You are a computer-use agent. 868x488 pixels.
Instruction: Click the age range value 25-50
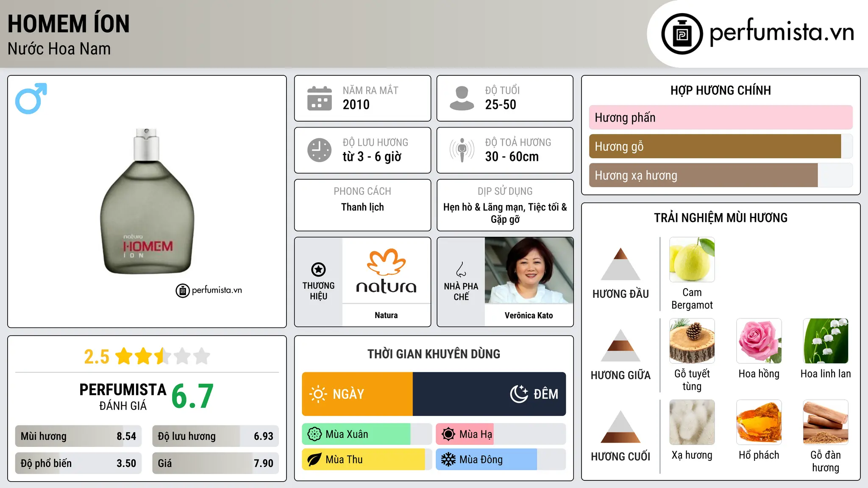[x=501, y=105]
